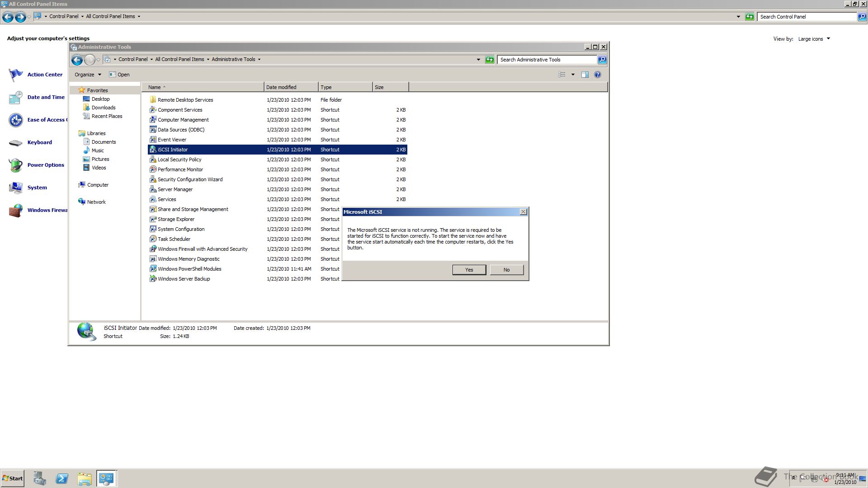Select Pictures library
The height and width of the screenshot is (488, 868).
coord(100,159)
